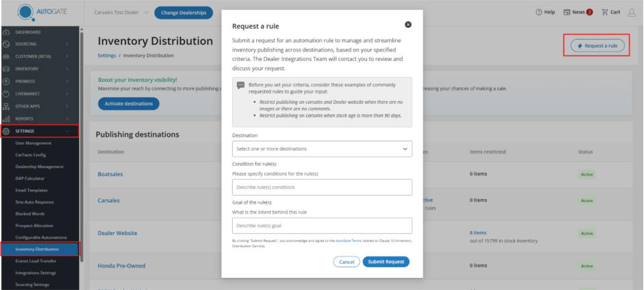The height and width of the screenshot is (290, 644).
Task: Open the user profile icon
Action: (x=631, y=12)
